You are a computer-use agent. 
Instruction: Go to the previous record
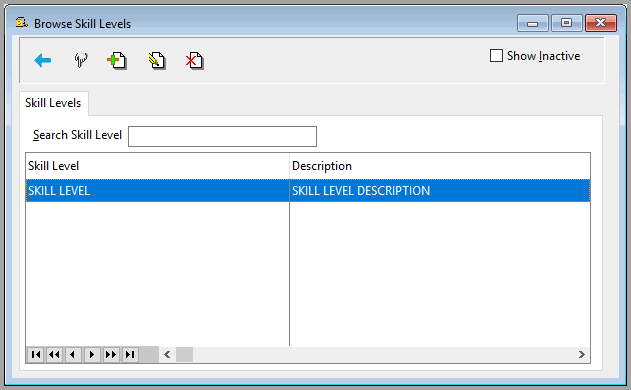73,355
